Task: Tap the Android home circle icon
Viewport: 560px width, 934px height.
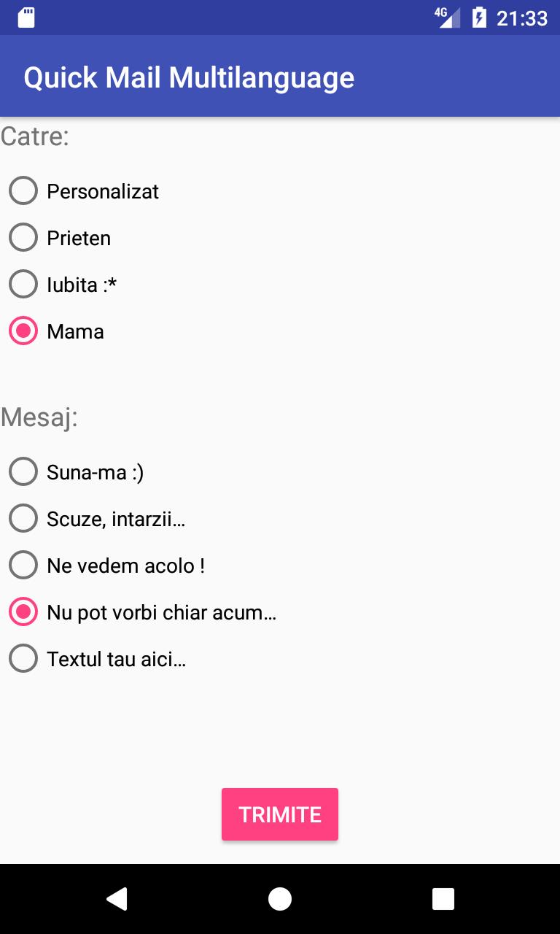Action: click(280, 899)
